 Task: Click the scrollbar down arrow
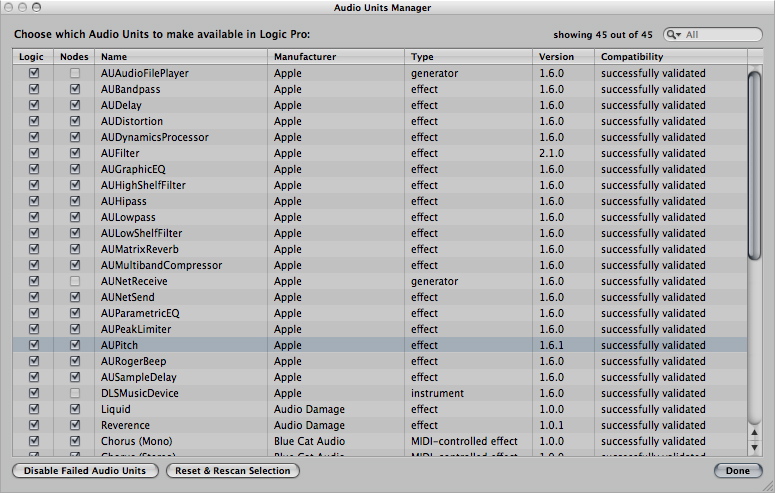coord(754,448)
